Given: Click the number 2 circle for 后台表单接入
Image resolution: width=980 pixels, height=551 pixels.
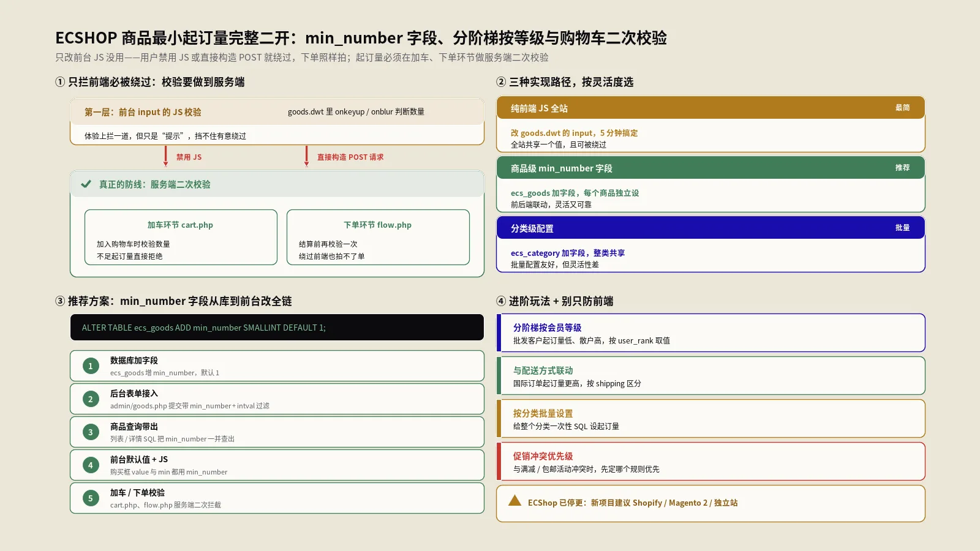Looking at the screenshot, I should click(x=91, y=399).
